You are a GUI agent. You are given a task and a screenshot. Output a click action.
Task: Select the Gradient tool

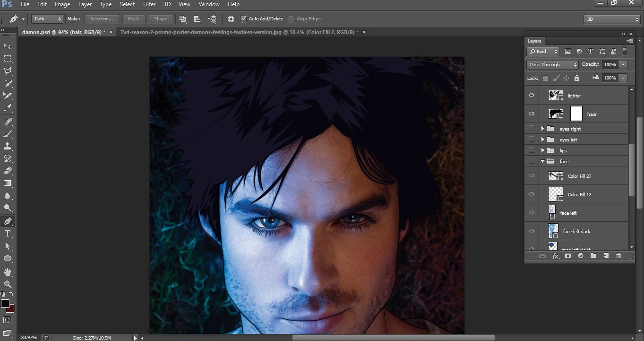point(8,184)
